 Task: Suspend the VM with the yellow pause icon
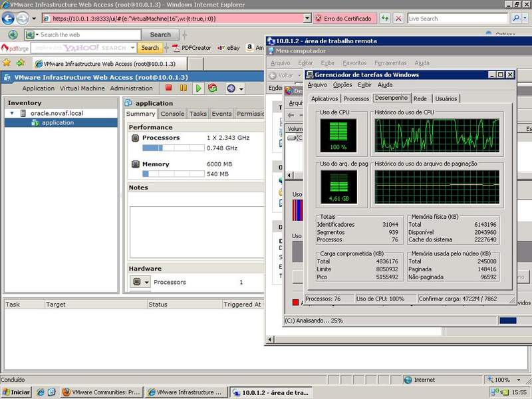click(x=184, y=88)
